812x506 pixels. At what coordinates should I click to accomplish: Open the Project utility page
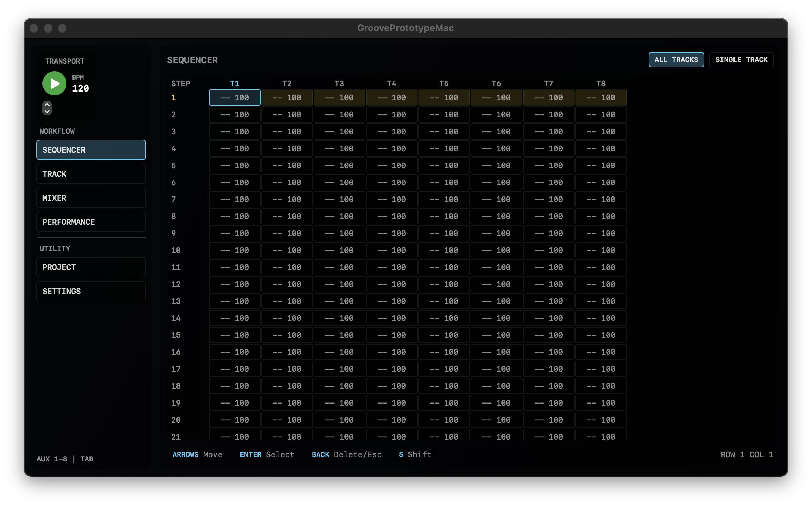coord(91,267)
